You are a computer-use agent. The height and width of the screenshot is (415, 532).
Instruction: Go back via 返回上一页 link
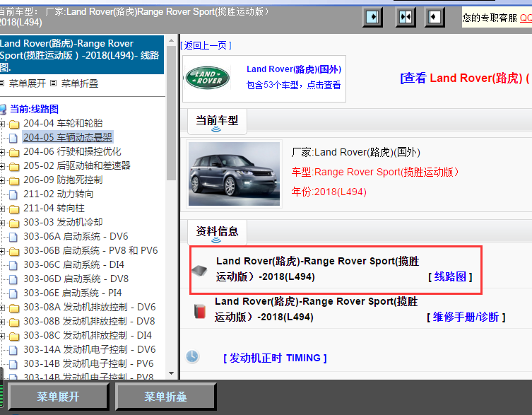(206, 45)
